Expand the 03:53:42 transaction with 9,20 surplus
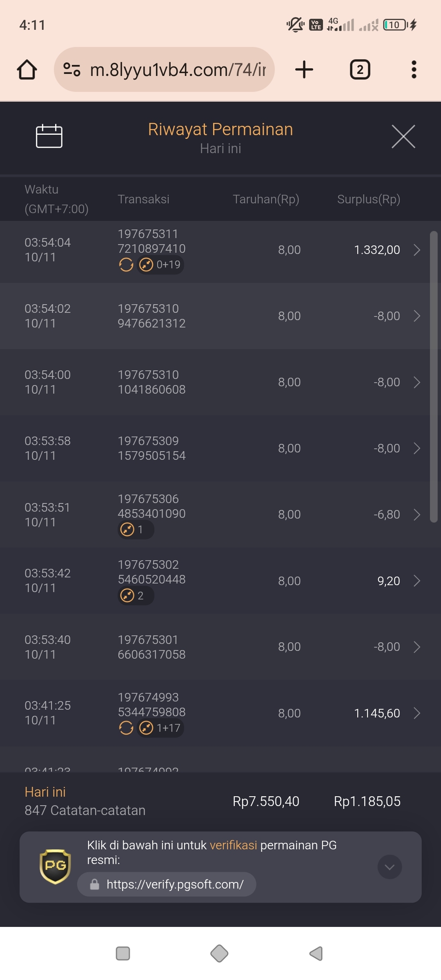Viewport: 441px width, 980px height. pos(416,581)
